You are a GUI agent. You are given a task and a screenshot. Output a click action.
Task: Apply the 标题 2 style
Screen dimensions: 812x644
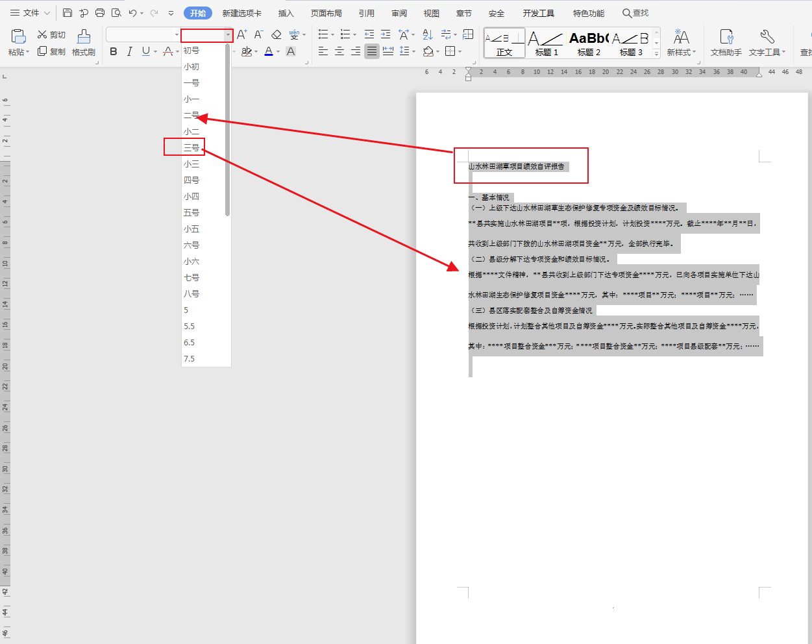click(589, 43)
